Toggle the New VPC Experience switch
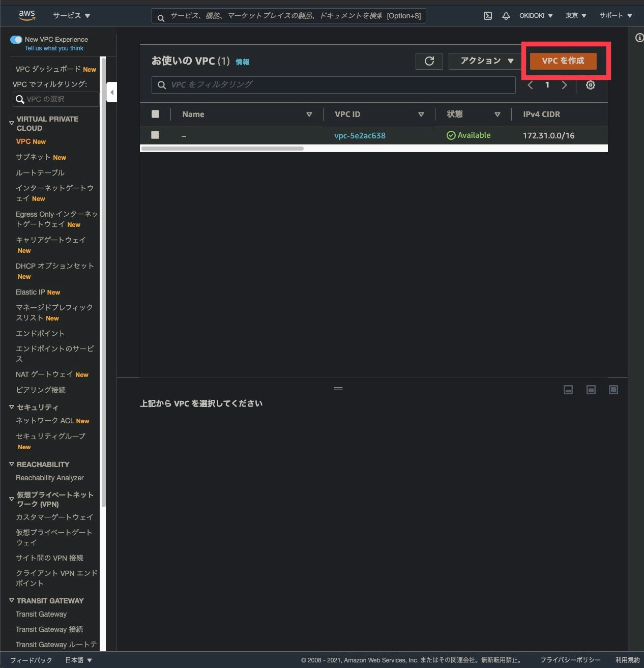 coord(16,40)
